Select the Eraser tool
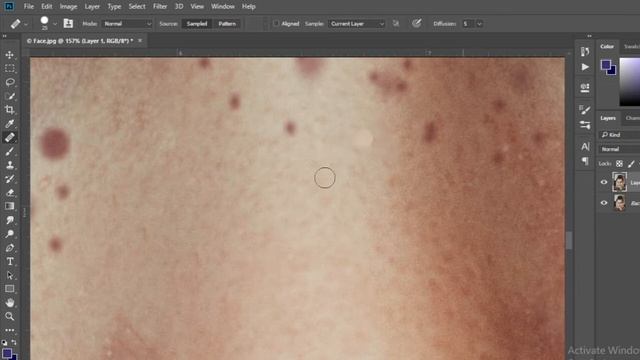This screenshot has width=640, height=360. click(x=10, y=192)
